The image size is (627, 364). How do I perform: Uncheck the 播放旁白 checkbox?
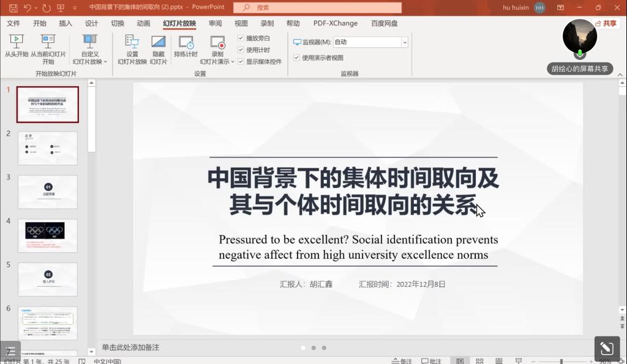241,39
